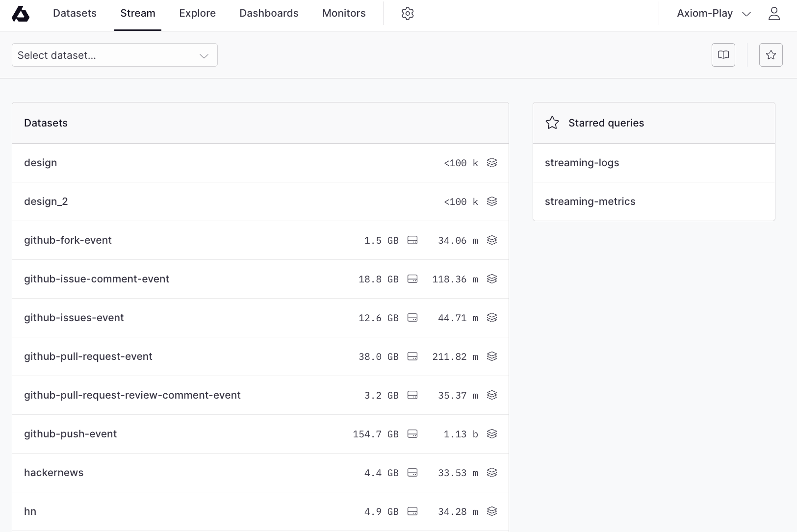Image resolution: width=797 pixels, height=532 pixels.
Task: Open the settings gear icon
Action: [407, 13]
